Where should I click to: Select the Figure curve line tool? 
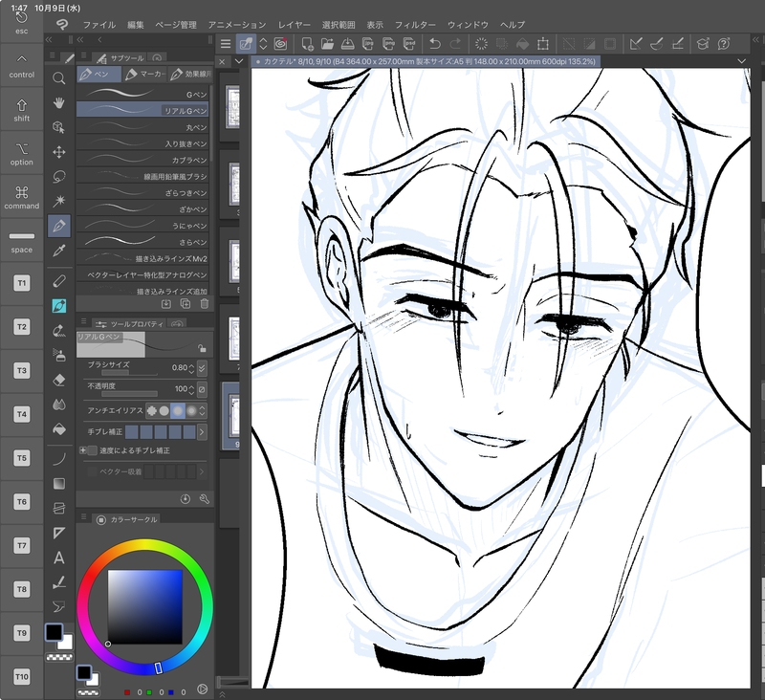pos(59,459)
